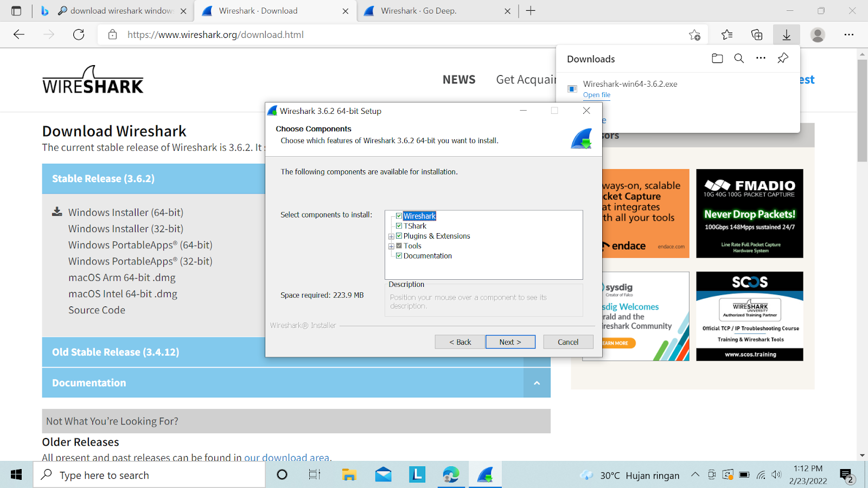Expand the Old Stable Release (3.4.12) section
The height and width of the screenshot is (488, 868).
pos(154,352)
